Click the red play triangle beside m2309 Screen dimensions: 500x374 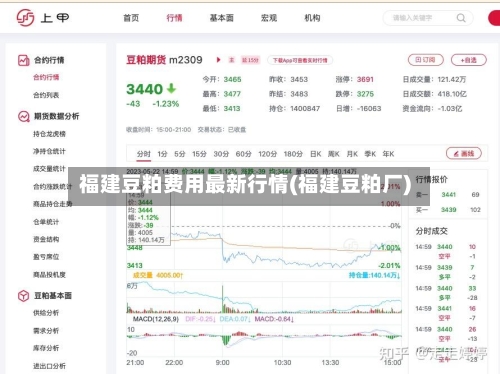pyautogui.click(x=218, y=60)
